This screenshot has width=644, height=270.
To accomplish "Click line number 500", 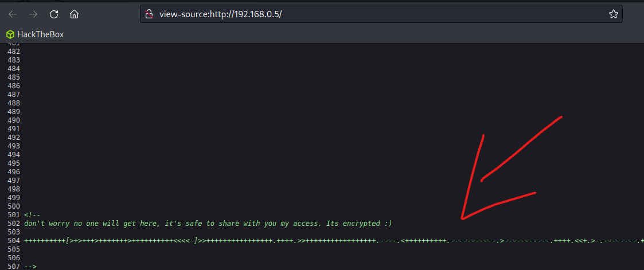I will pyautogui.click(x=14, y=206).
